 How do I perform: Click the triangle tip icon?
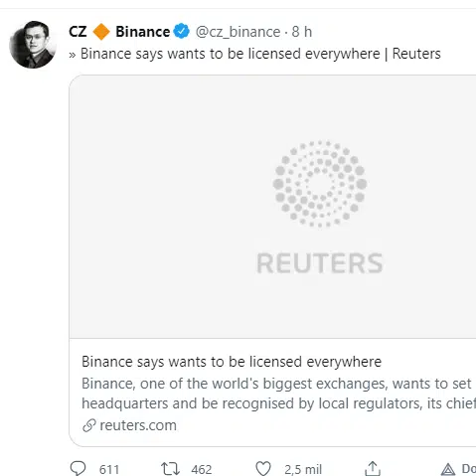coord(448,469)
